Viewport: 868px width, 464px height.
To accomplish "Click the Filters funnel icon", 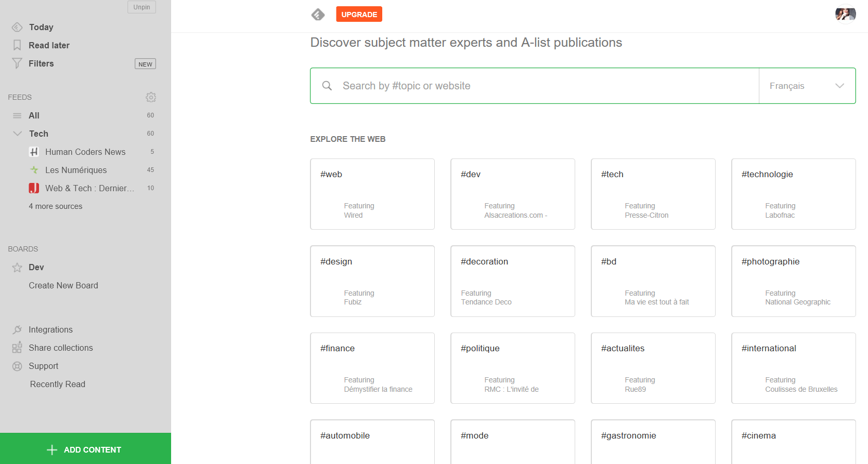I will click(17, 63).
